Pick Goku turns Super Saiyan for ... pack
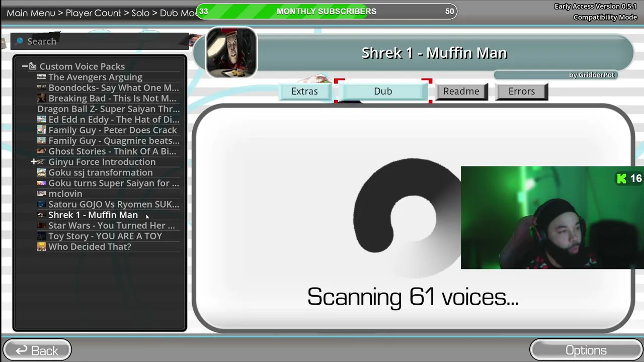The width and height of the screenshot is (644, 362). click(x=114, y=183)
